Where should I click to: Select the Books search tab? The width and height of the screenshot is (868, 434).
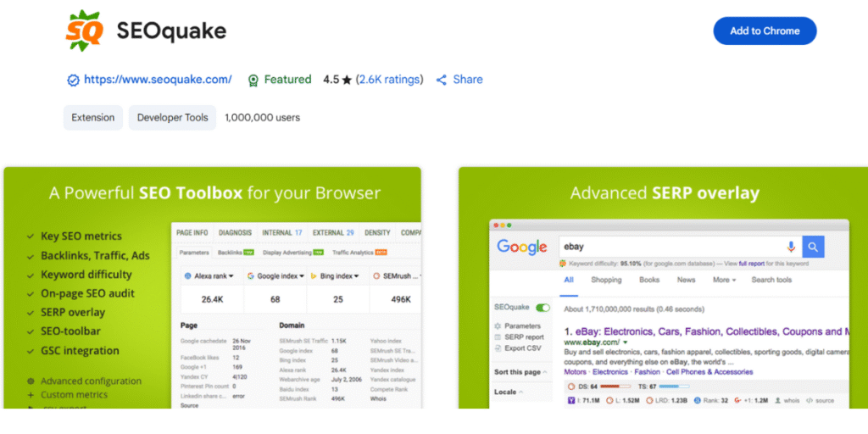pos(649,280)
